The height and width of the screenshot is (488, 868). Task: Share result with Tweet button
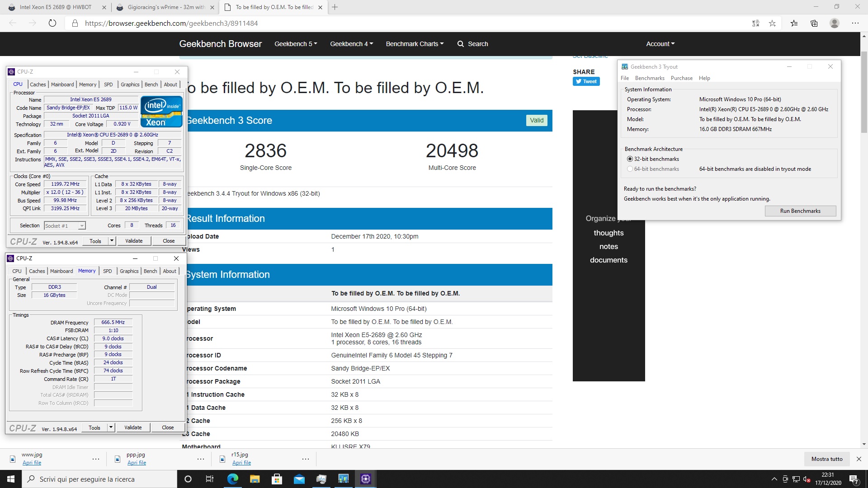click(586, 81)
